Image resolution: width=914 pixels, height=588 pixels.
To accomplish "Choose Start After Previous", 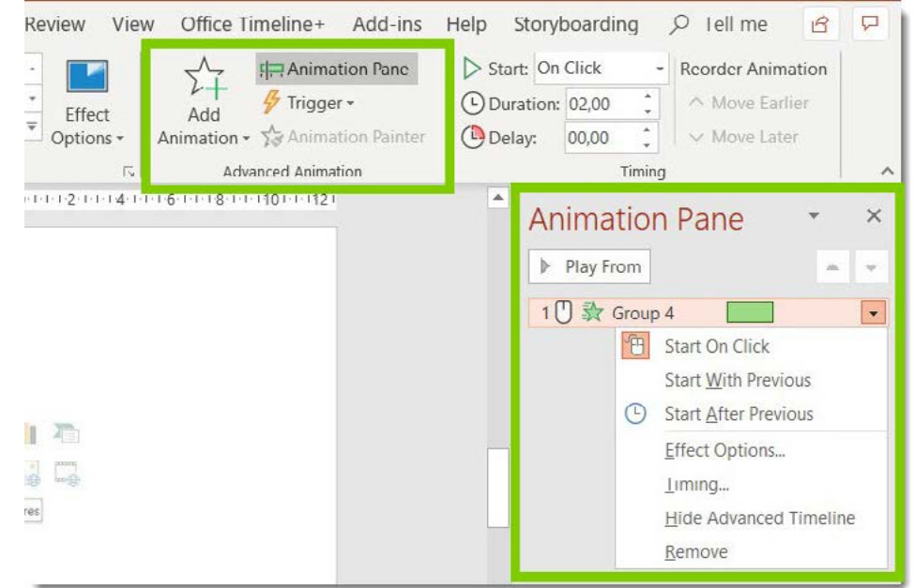I will pyautogui.click(x=752, y=415).
